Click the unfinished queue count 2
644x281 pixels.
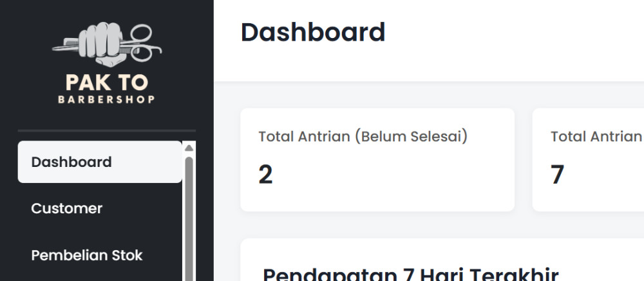tap(265, 175)
